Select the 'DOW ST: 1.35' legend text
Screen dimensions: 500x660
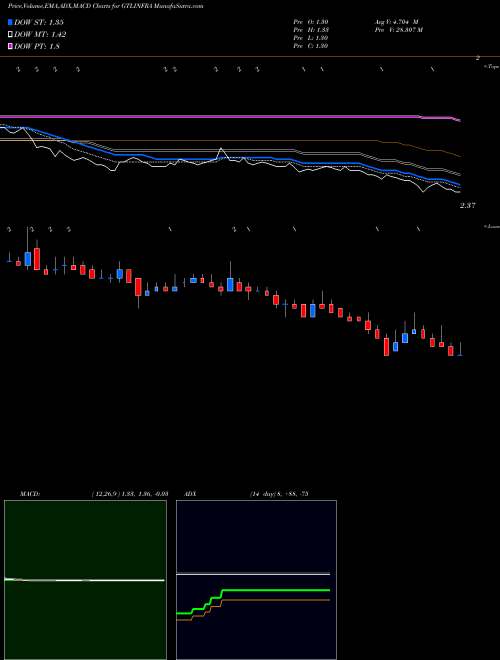pos(39,22)
